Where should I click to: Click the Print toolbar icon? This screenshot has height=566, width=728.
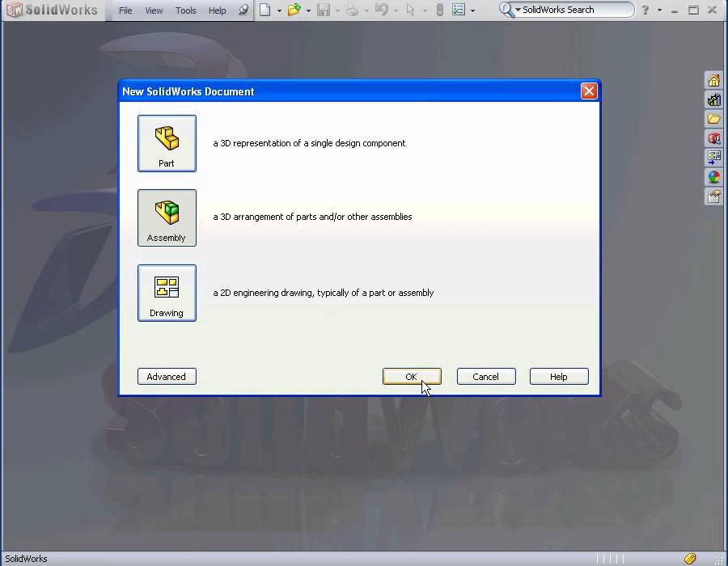click(353, 10)
